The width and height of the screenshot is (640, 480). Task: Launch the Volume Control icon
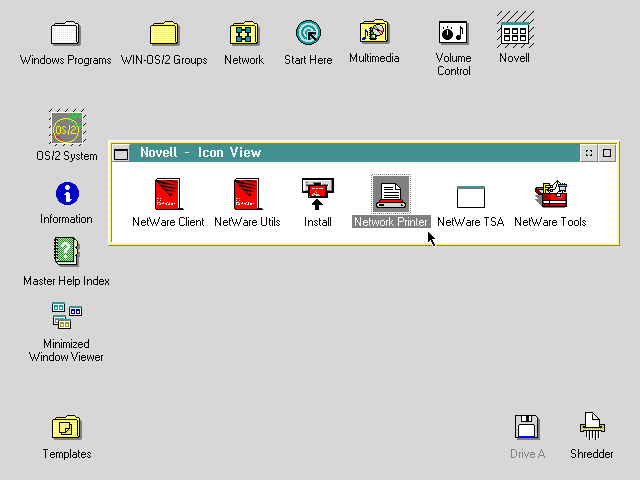tap(453, 34)
